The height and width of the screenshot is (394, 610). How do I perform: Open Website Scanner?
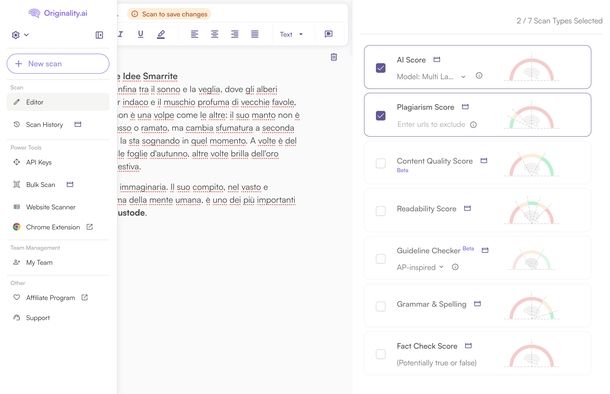click(x=51, y=207)
